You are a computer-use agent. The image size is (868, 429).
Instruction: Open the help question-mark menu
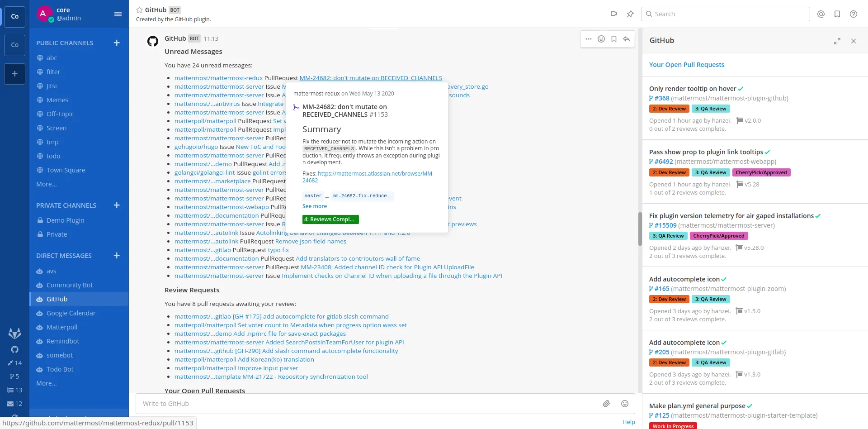coord(854,14)
